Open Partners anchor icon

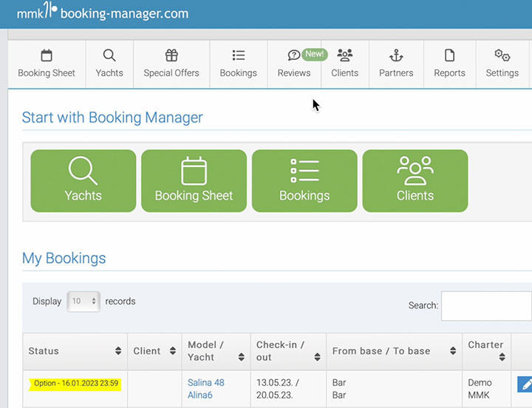click(396, 56)
